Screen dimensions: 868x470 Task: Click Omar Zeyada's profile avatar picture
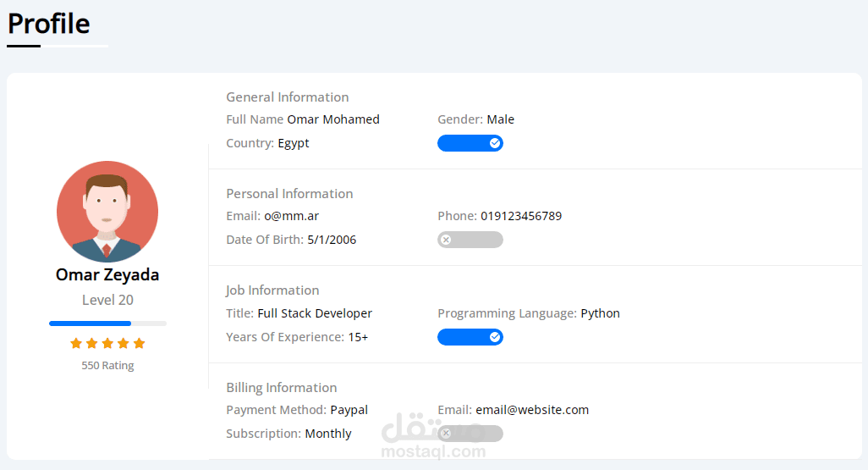coord(107,212)
